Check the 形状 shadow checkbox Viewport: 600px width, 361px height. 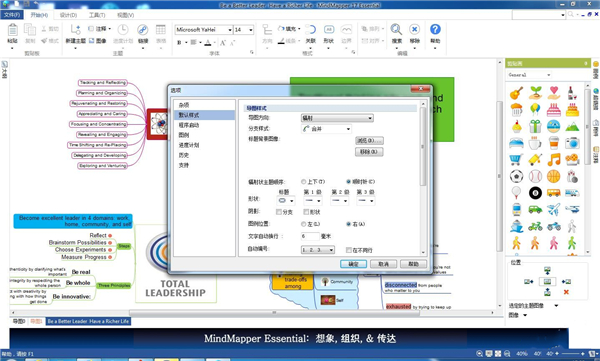click(x=306, y=212)
